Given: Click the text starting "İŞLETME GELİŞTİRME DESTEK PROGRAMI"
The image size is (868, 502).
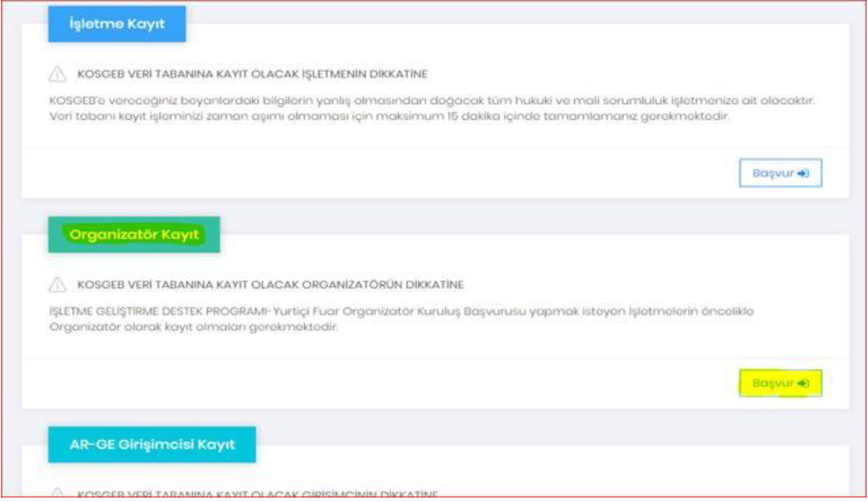Looking at the screenshot, I should coord(401,311).
